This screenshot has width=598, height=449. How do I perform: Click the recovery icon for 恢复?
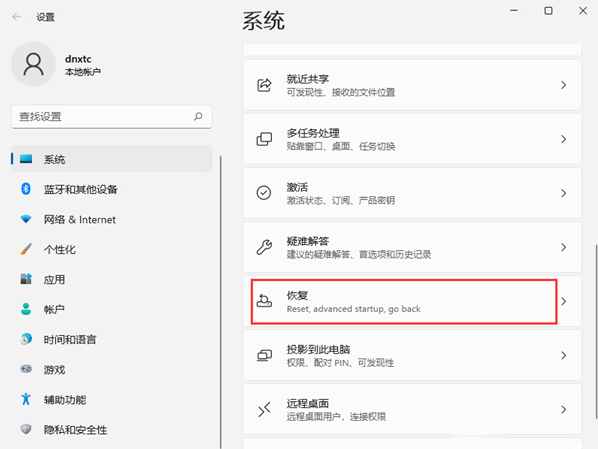point(264,301)
